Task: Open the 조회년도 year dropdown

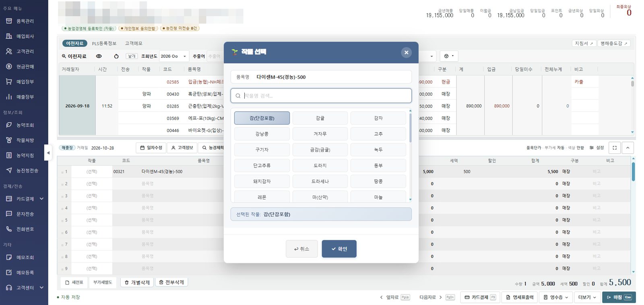Action: pos(174,56)
